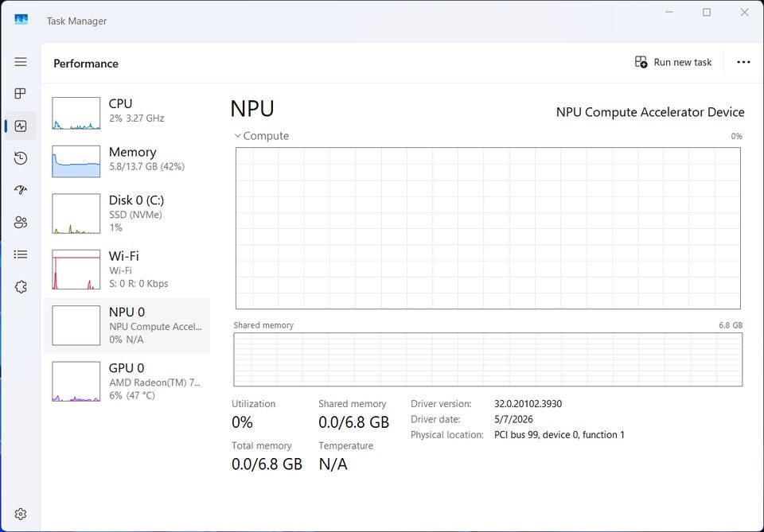This screenshot has width=764, height=532.
Task: Click the driver date 5/7/2026
Action: click(x=513, y=419)
